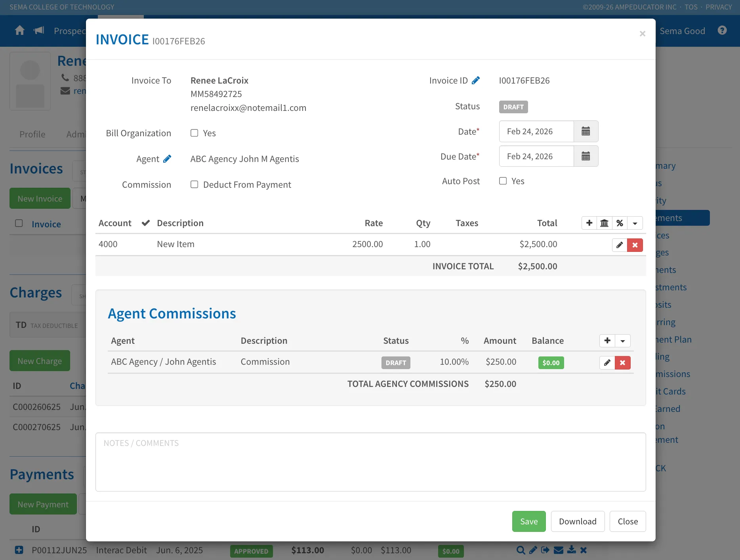Open calendar picker for Date field
Image resolution: width=740 pixels, height=560 pixels.
coord(586,131)
